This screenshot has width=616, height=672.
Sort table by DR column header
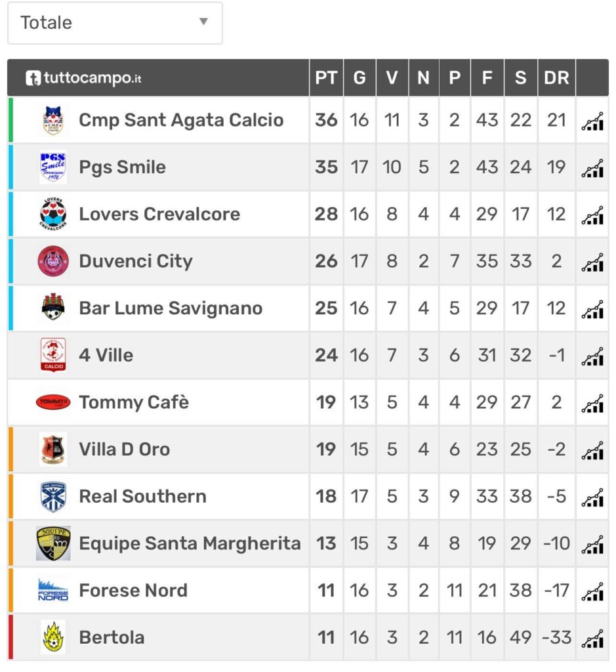point(556,78)
